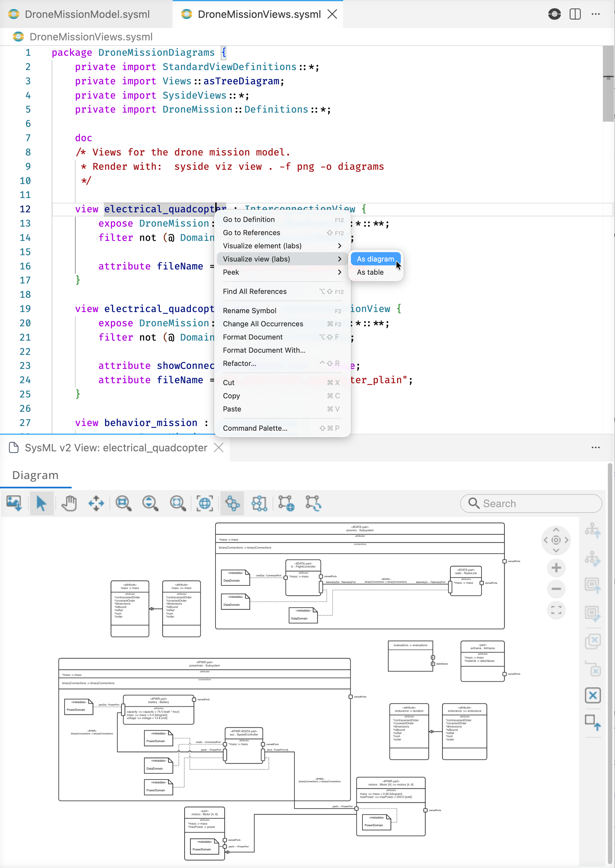Viewport: 615px width, 868px height.
Task: Expand the Peek submenu
Action: tap(283, 272)
